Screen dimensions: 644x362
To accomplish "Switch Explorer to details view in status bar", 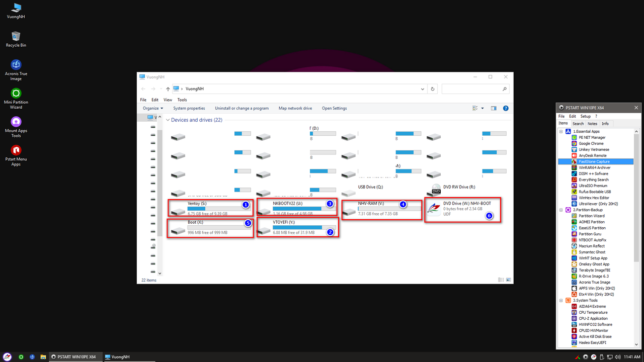I will point(501,280).
